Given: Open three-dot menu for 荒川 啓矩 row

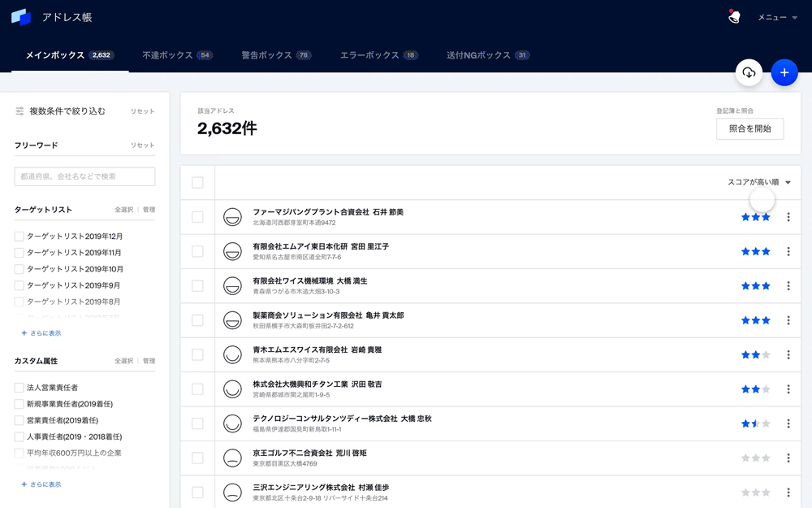Looking at the screenshot, I should [788, 458].
